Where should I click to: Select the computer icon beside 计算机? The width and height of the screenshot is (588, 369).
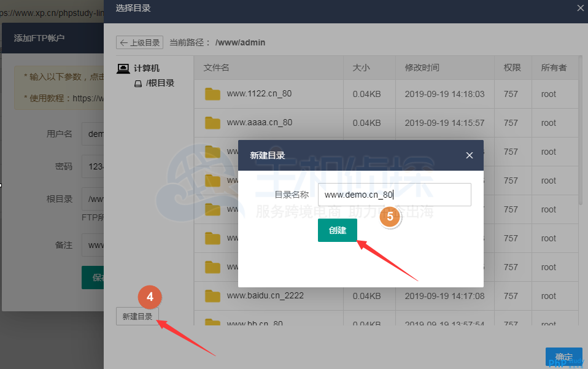coord(123,68)
